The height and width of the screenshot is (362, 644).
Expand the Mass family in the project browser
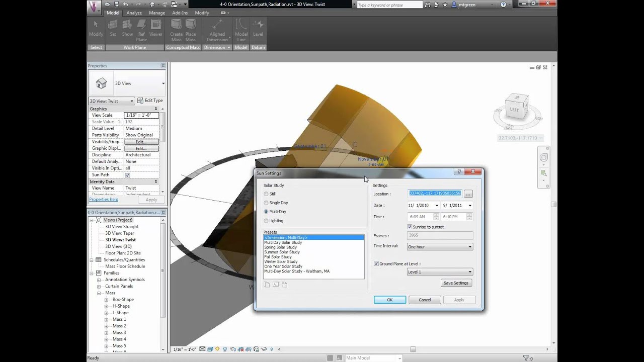[99, 293]
